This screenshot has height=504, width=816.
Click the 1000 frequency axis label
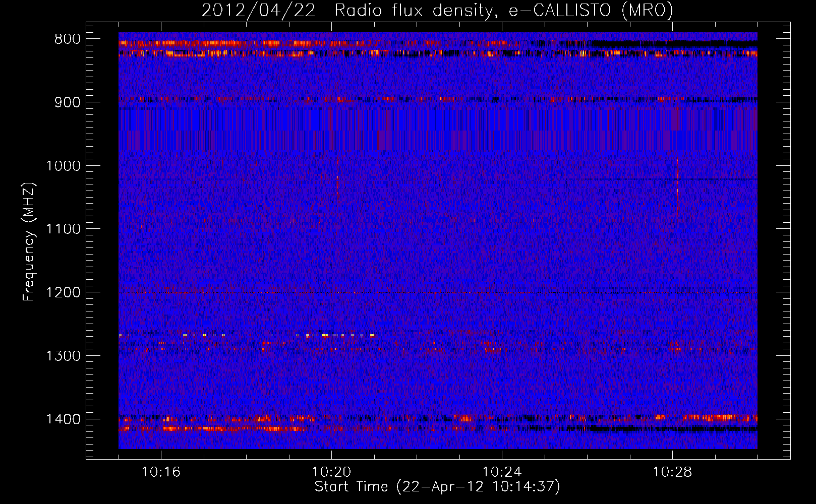[x=63, y=166]
